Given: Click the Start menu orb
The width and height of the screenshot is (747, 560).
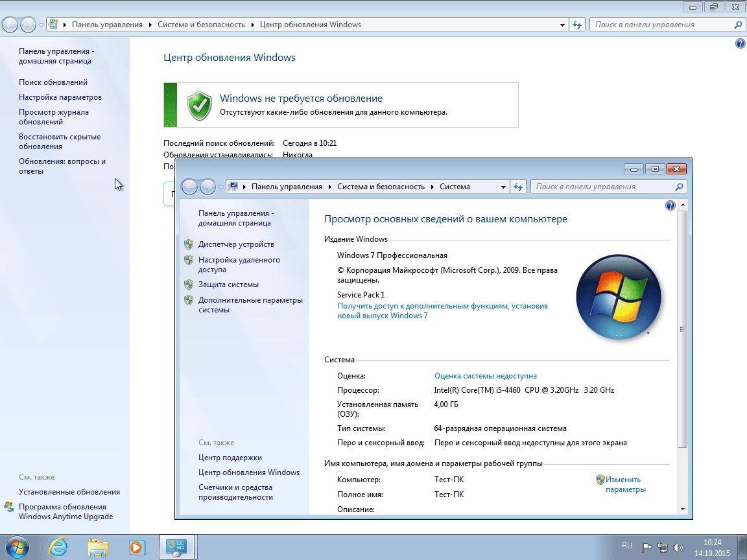Looking at the screenshot, I should coord(17,547).
